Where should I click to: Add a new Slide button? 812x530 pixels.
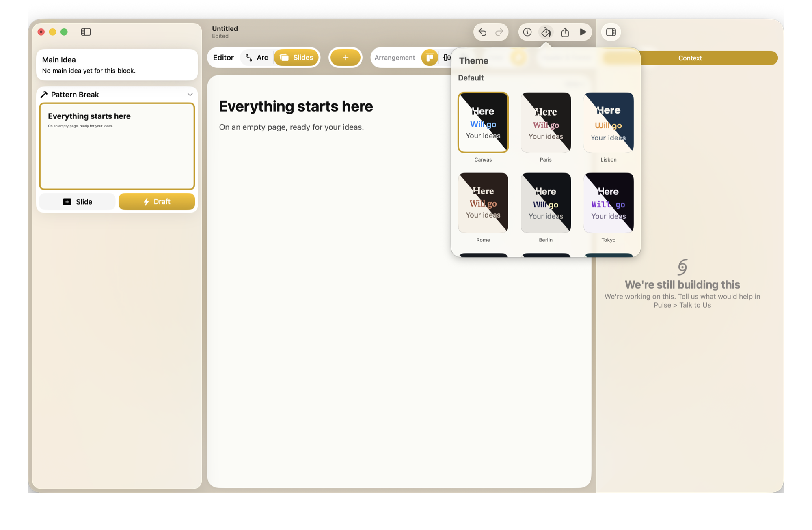pos(78,202)
